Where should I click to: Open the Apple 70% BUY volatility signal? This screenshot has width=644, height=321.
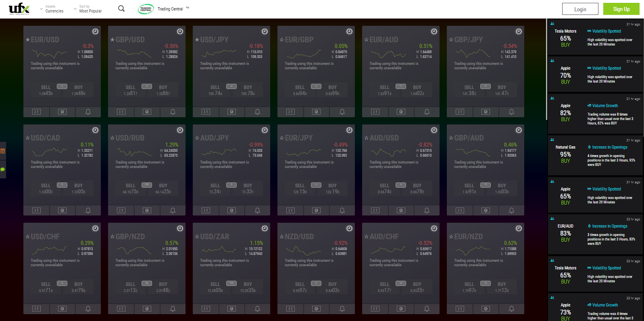click(595, 75)
